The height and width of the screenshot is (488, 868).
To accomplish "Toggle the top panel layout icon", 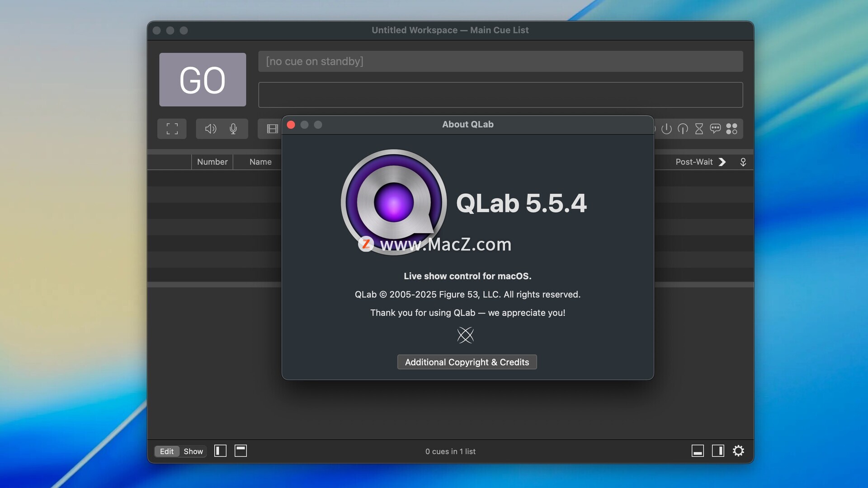I will [x=241, y=450].
